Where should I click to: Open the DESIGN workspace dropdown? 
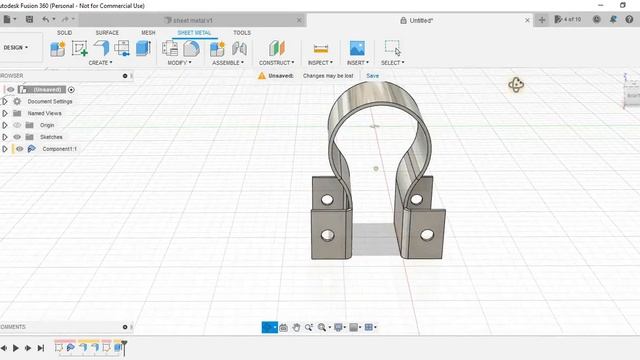[16, 48]
